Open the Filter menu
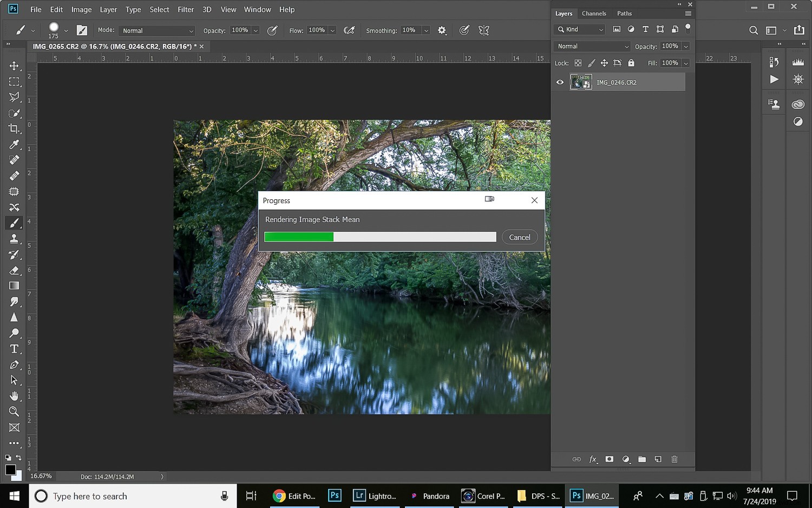Viewport: 812px width, 508px height. point(185,9)
